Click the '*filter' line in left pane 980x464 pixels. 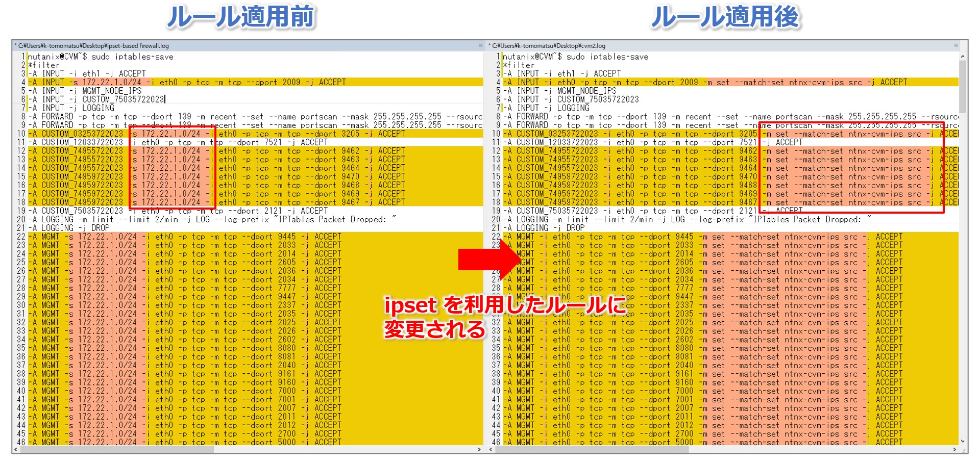click(x=44, y=65)
